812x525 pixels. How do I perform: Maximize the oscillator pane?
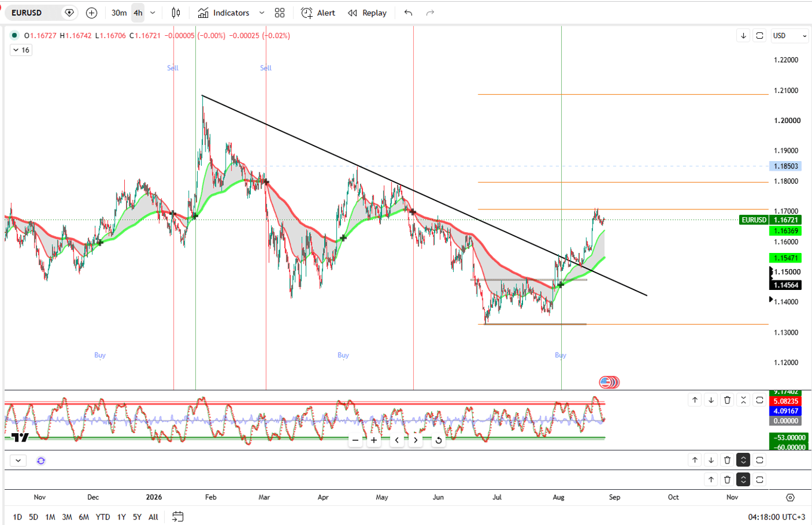[x=760, y=400]
